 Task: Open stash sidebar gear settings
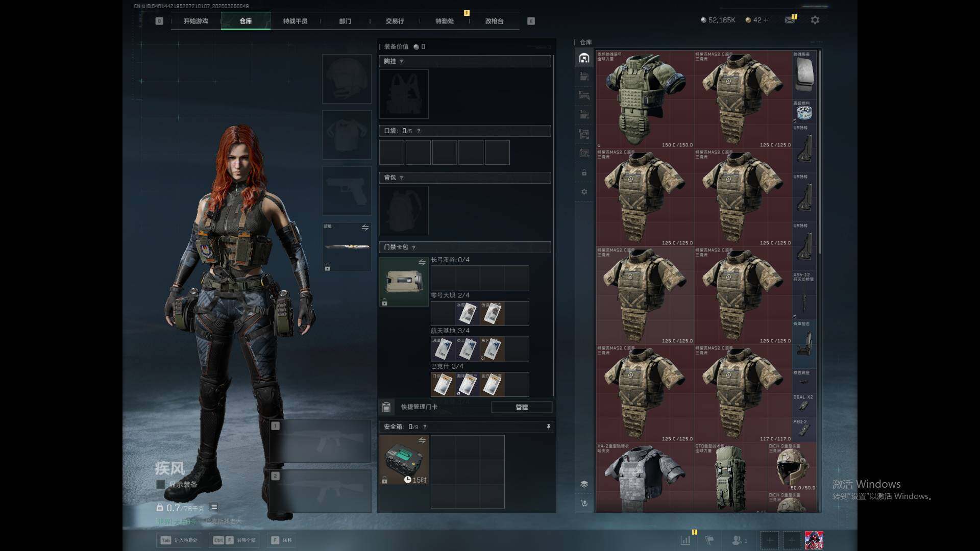click(584, 192)
